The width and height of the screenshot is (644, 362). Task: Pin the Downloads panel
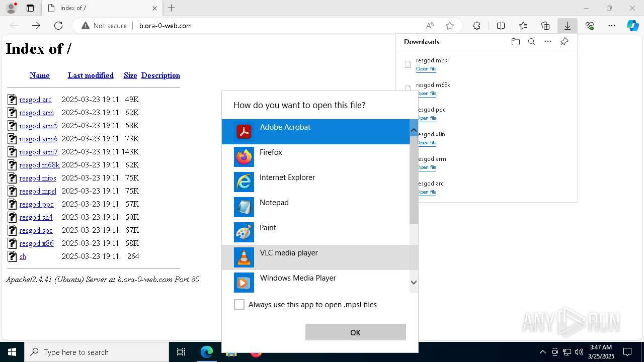(564, 42)
